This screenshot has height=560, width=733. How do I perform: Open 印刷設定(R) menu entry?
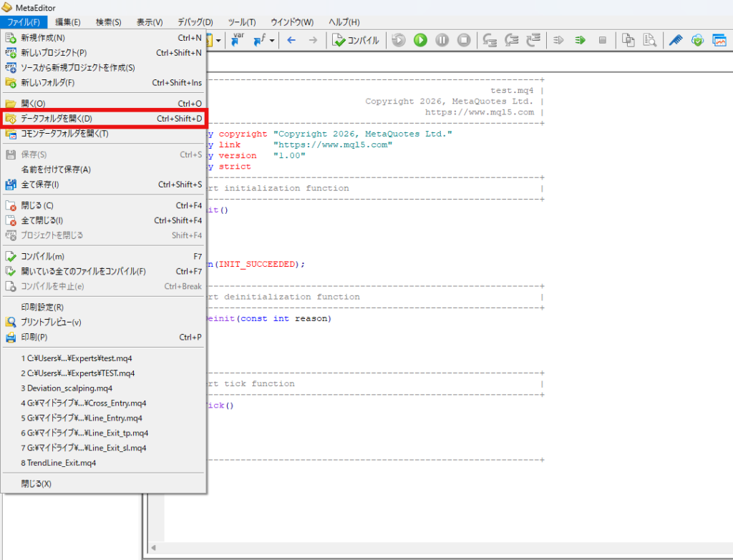pyautogui.click(x=103, y=308)
